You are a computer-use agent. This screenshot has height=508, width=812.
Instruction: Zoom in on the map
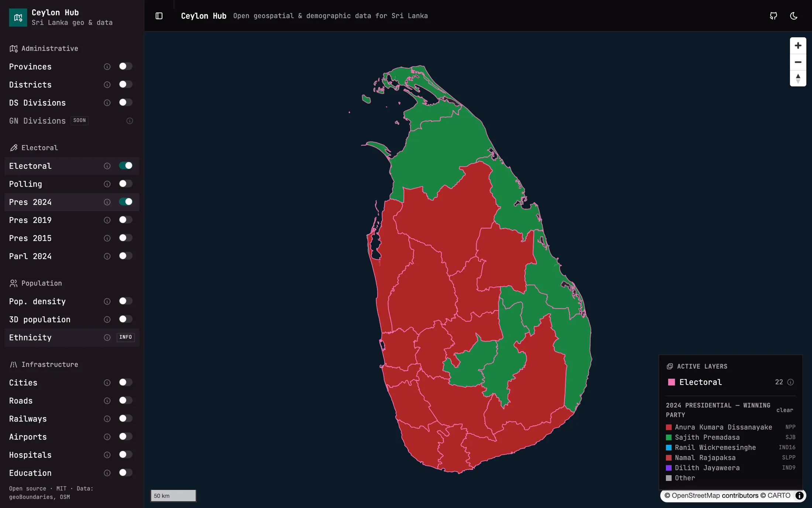tap(798, 45)
